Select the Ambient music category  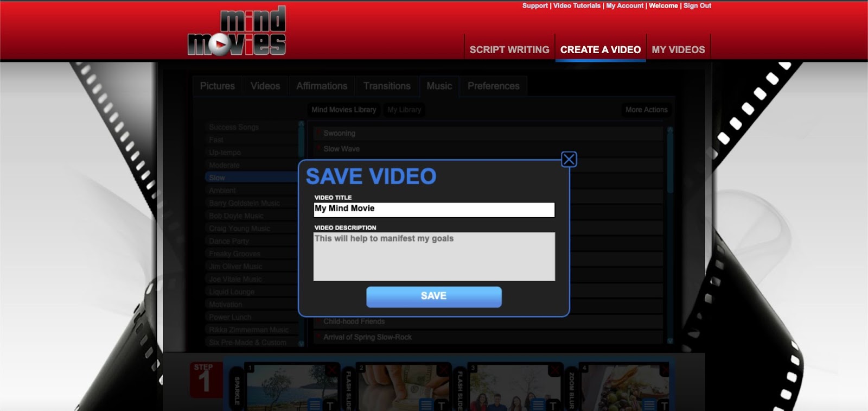[x=251, y=191]
